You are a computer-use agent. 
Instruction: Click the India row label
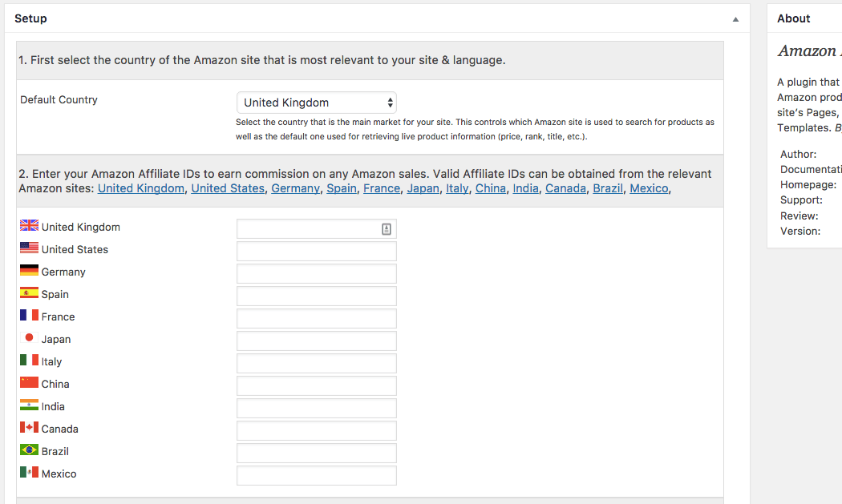[x=53, y=407]
